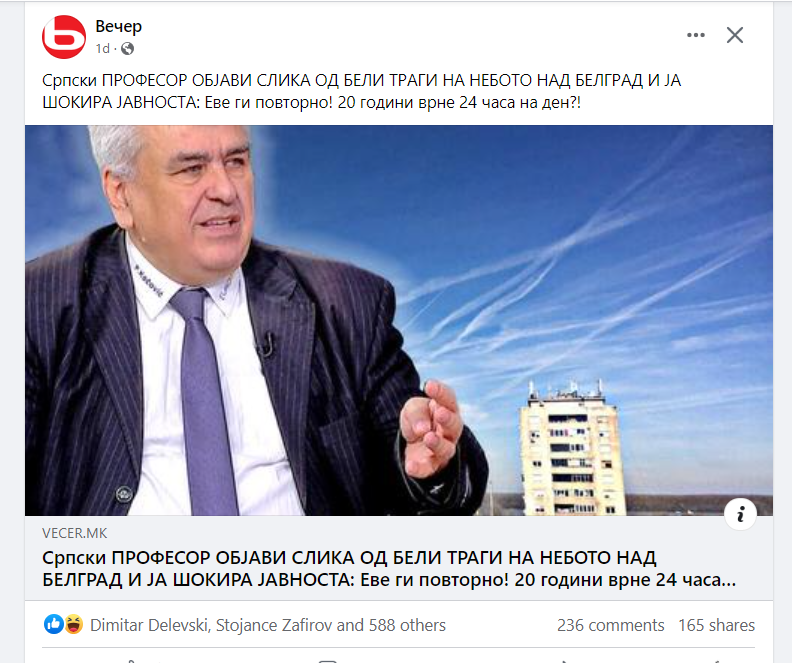The height and width of the screenshot is (663, 792).
Task: Click the partially visible Like action icon
Action: click(x=130, y=661)
